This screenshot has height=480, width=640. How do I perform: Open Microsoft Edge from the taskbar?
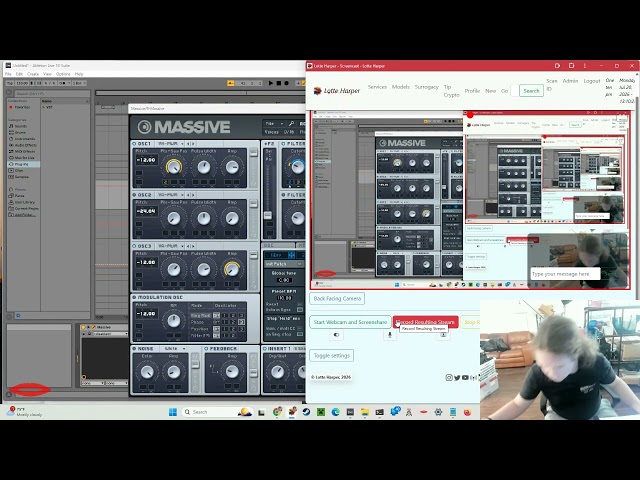point(336,412)
